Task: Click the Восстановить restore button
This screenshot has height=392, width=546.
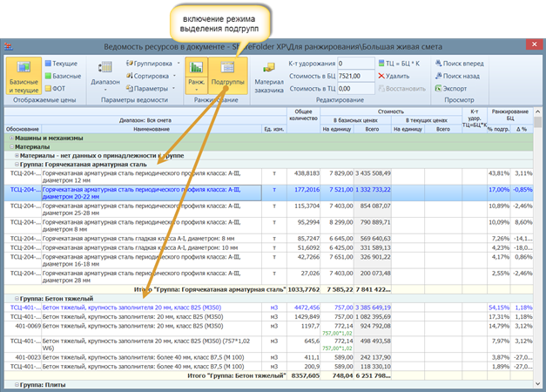Action: click(x=402, y=89)
